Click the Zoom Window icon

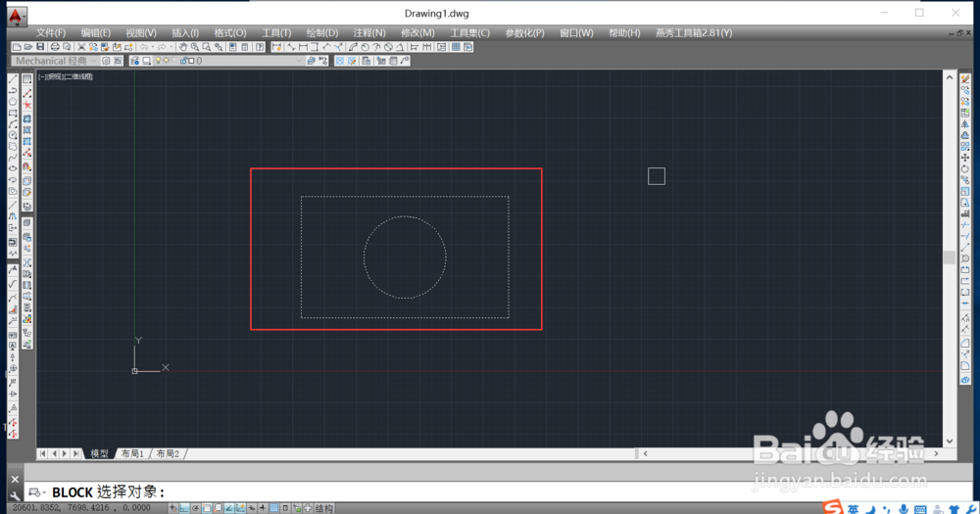click(x=207, y=47)
